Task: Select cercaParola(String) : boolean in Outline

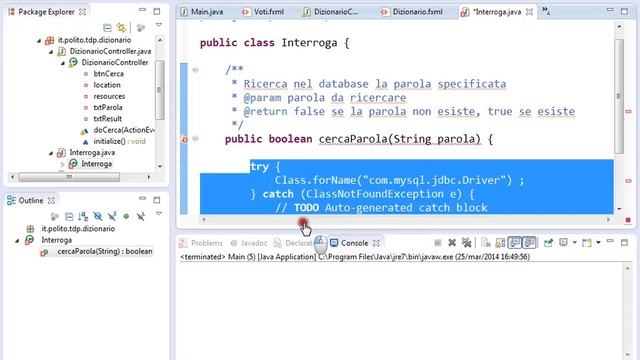Action: pos(104,251)
